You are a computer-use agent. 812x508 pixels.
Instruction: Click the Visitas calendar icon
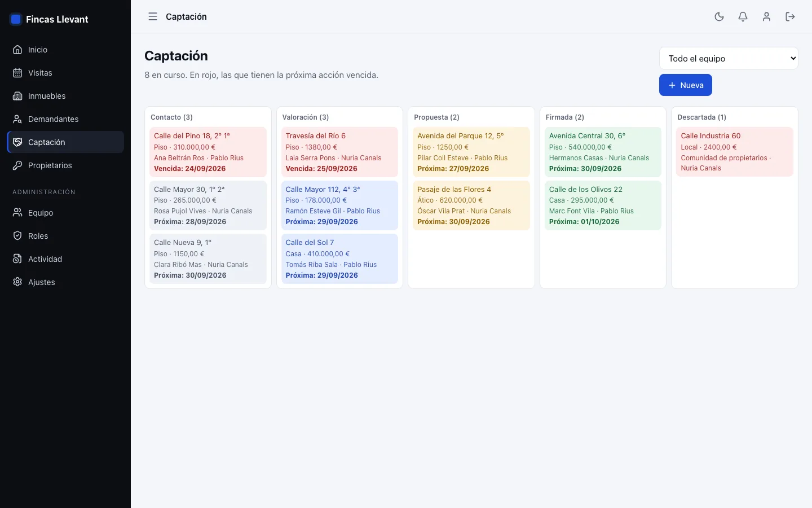tap(17, 73)
